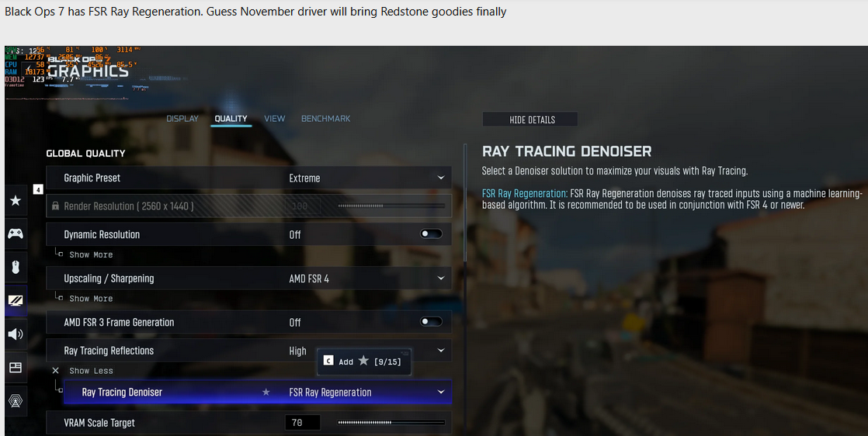
Task: Toggle Dynamic Resolution switch
Action: click(431, 234)
